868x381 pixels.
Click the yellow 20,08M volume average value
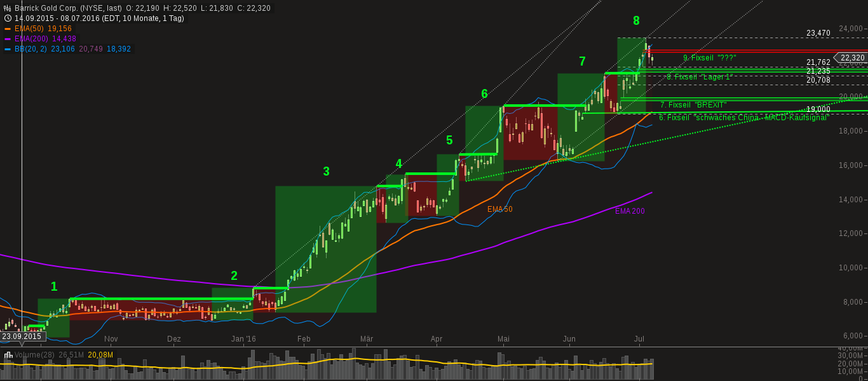[100, 354]
